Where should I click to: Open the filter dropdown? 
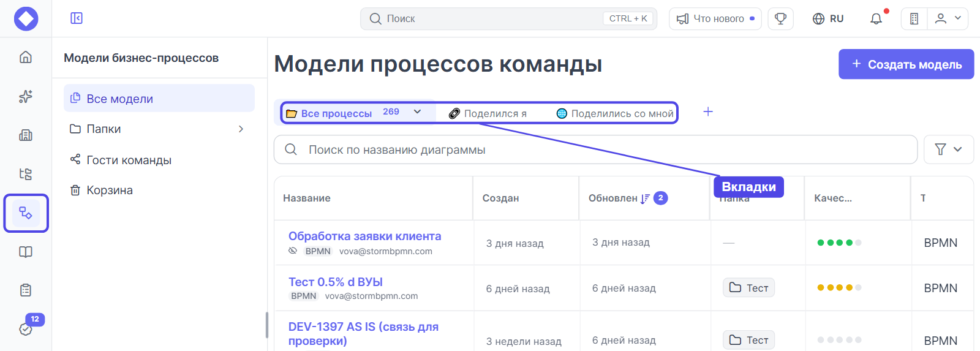click(x=949, y=149)
